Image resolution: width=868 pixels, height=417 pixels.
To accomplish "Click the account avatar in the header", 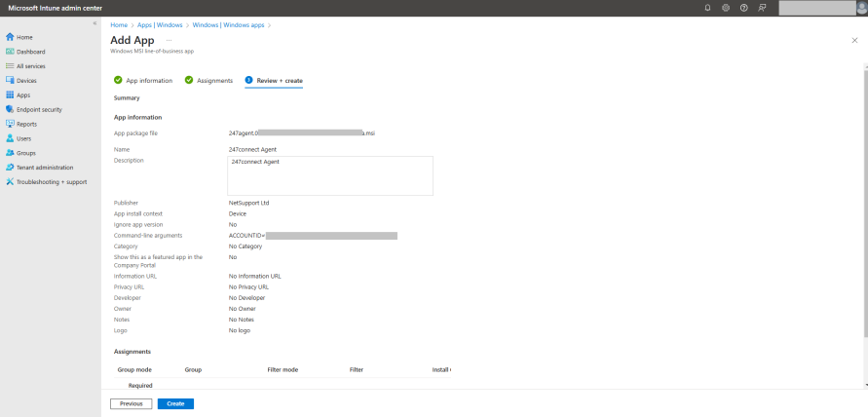I will coord(862,8).
